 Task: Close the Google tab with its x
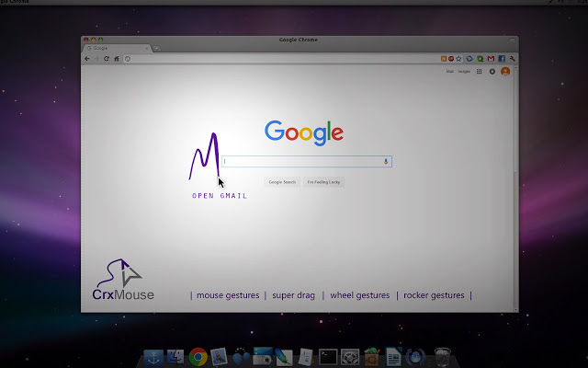147,48
